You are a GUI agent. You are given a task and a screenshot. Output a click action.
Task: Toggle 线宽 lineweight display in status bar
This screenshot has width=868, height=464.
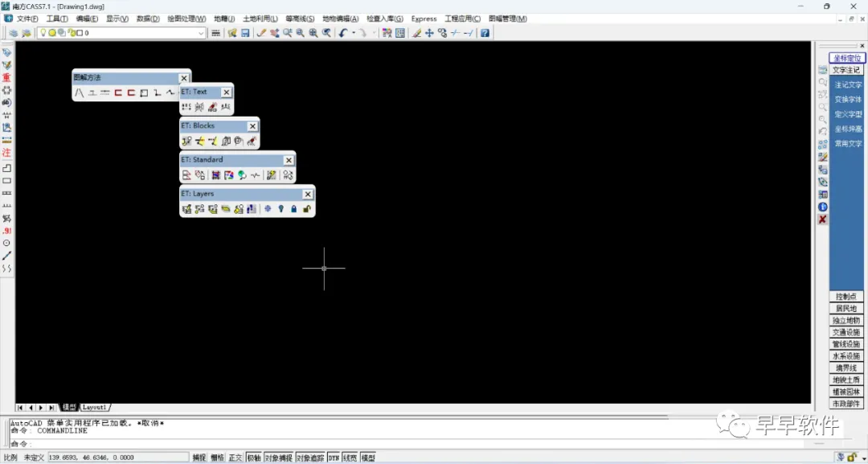pyautogui.click(x=350, y=458)
